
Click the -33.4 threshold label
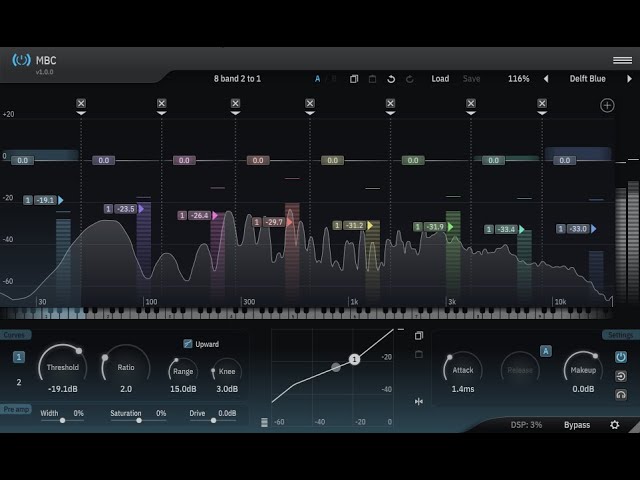click(x=506, y=229)
